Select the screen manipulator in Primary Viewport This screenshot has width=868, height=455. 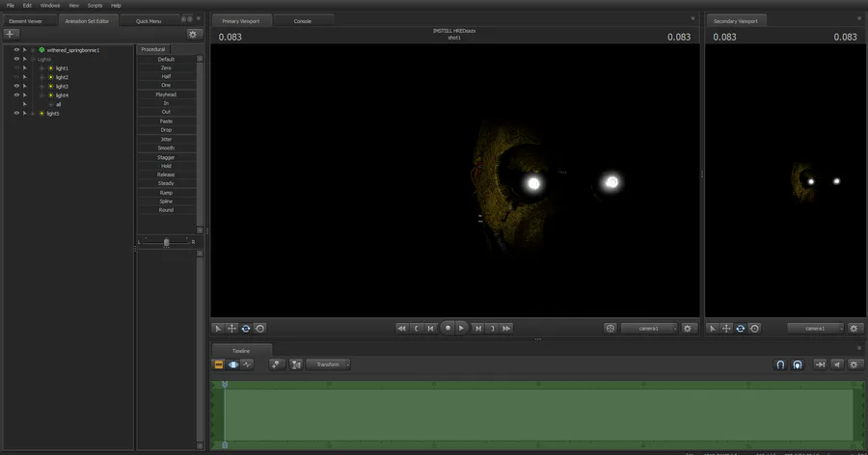click(x=259, y=329)
